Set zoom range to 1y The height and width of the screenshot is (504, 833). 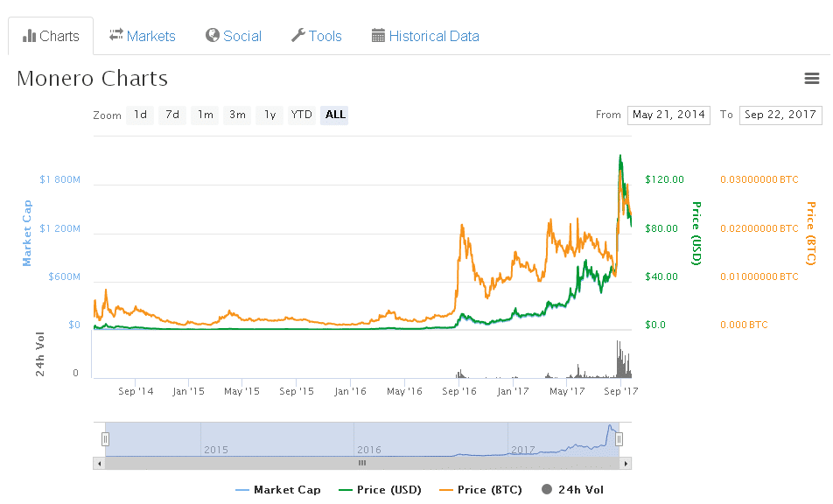click(x=269, y=115)
